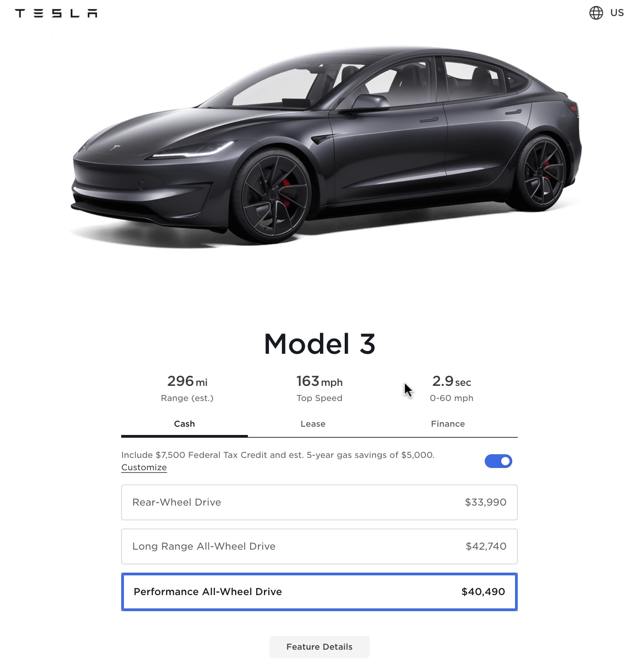The height and width of the screenshot is (663, 644).
Task: Click the $42,740 Long Range price
Action: point(486,546)
